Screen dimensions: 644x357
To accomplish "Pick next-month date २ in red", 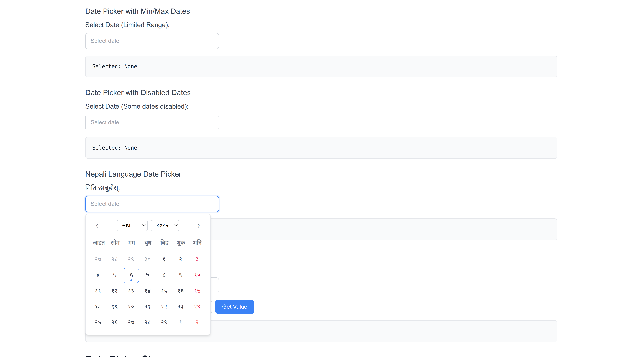I will tap(197, 322).
